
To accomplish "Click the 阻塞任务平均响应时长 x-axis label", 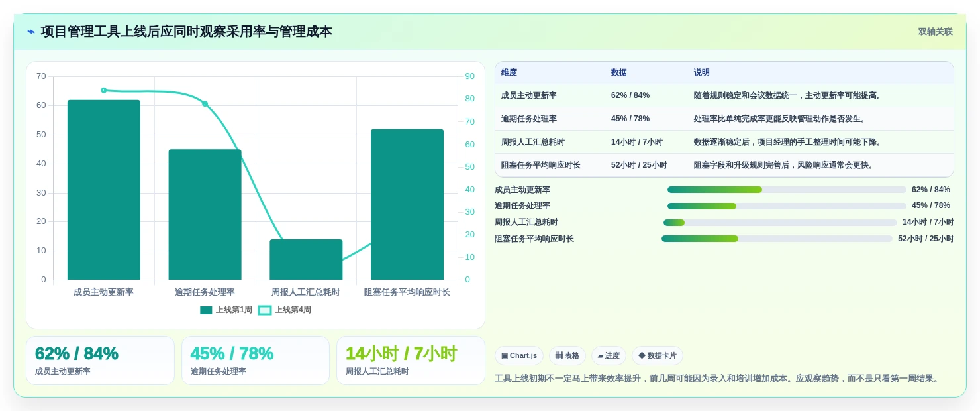I will click(x=407, y=292).
